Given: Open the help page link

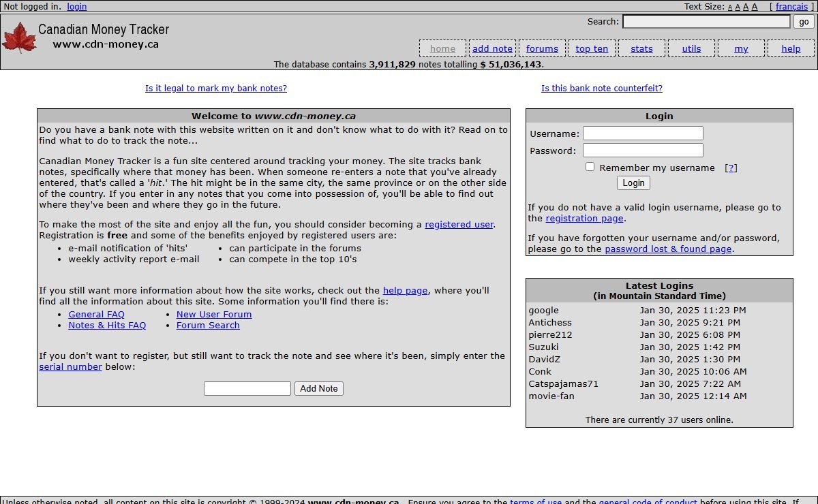Looking at the screenshot, I should (x=406, y=290).
